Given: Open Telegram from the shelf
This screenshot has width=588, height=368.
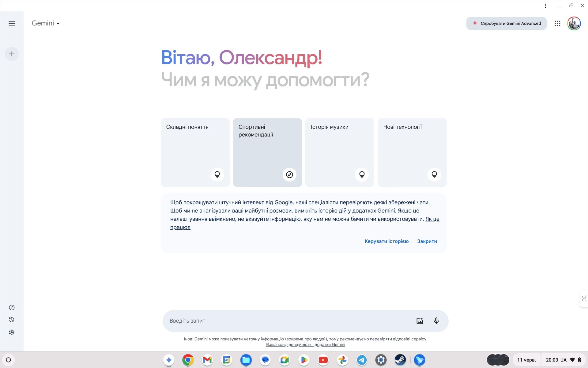Looking at the screenshot, I should (x=362, y=360).
